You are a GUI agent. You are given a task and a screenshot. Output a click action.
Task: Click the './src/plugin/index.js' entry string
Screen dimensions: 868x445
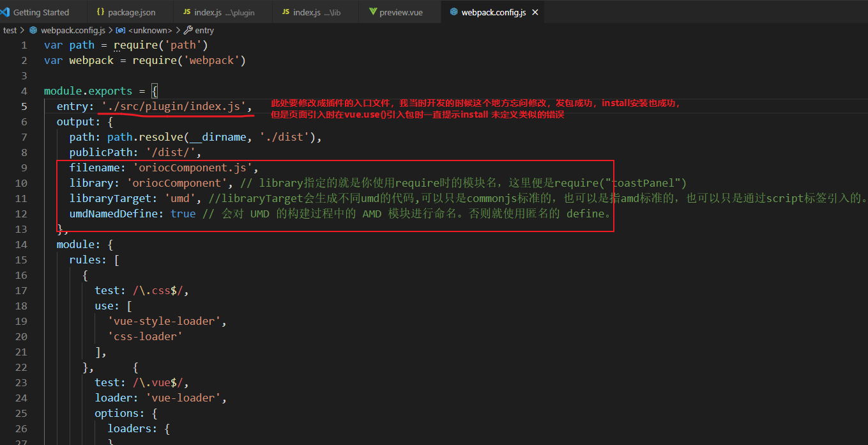(174, 107)
